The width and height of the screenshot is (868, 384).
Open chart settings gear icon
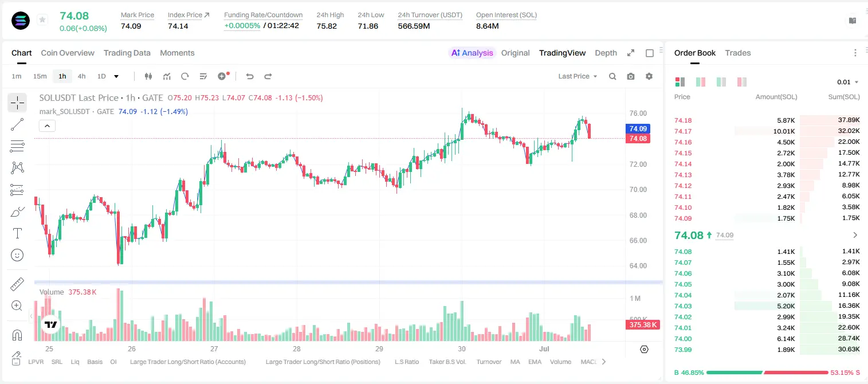point(649,76)
